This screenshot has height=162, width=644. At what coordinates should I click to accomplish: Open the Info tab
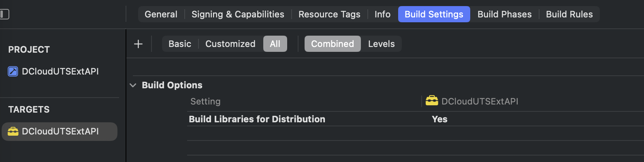click(x=382, y=14)
